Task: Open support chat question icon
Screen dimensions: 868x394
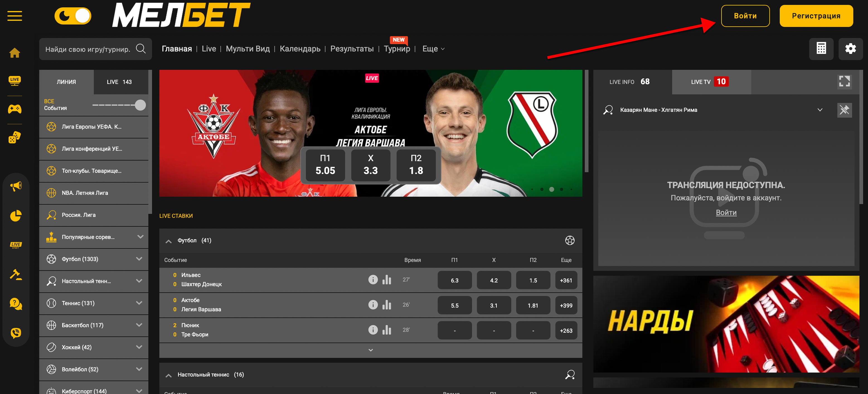Action: click(16, 304)
